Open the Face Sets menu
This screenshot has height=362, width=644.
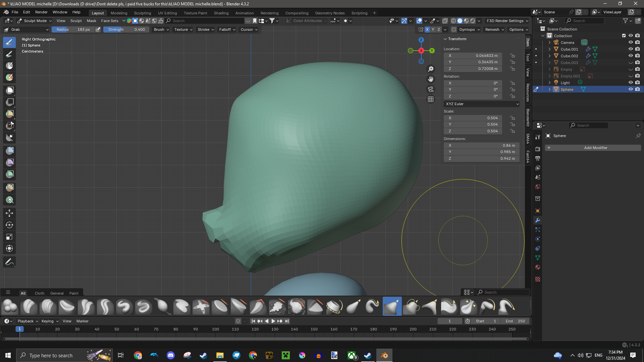[x=110, y=21]
